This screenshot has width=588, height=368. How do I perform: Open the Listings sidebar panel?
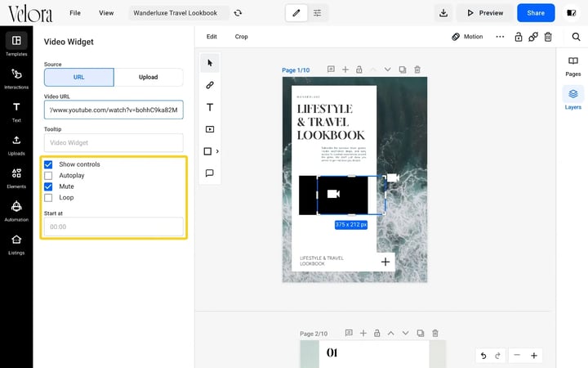tap(16, 244)
